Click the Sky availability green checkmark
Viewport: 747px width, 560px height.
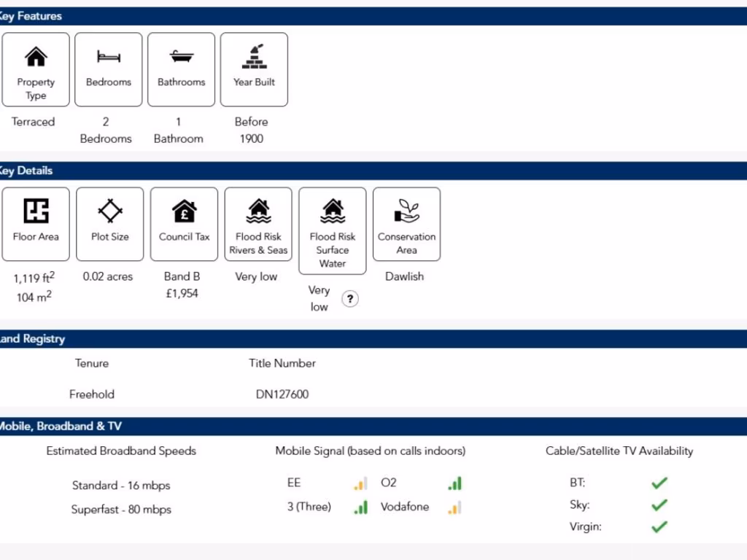point(659,505)
